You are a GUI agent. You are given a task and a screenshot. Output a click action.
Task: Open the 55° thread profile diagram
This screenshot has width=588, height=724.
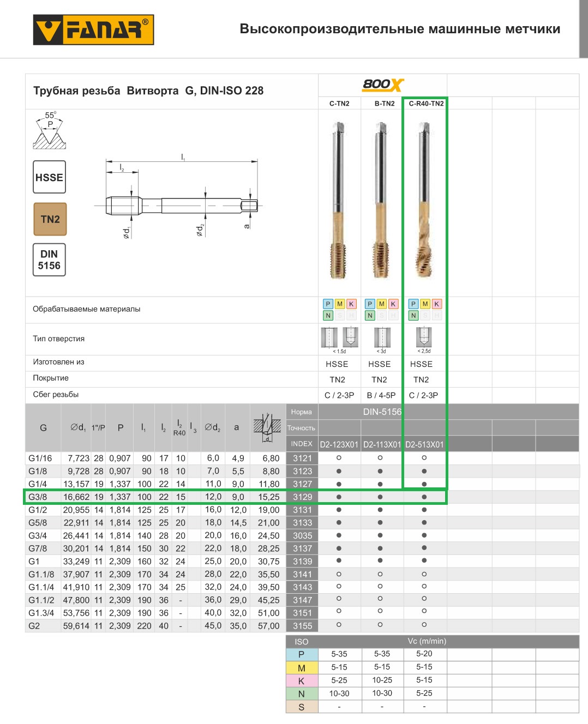click(x=50, y=130)
